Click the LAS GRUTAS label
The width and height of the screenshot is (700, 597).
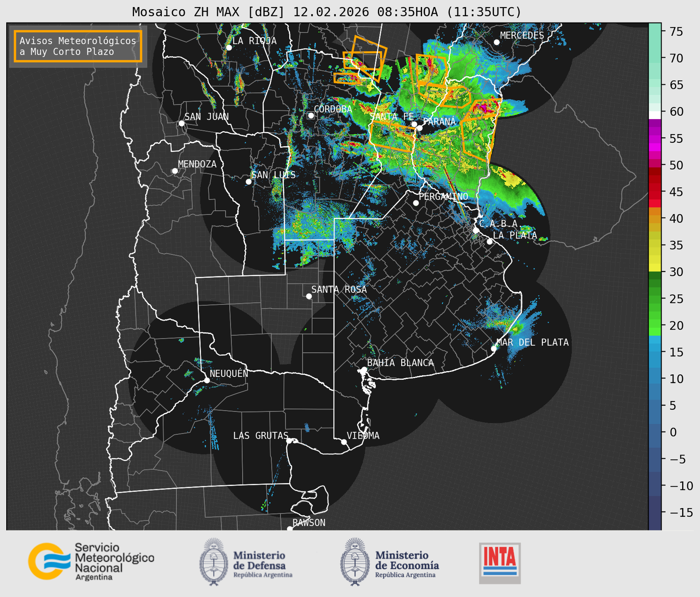point(261,436)
